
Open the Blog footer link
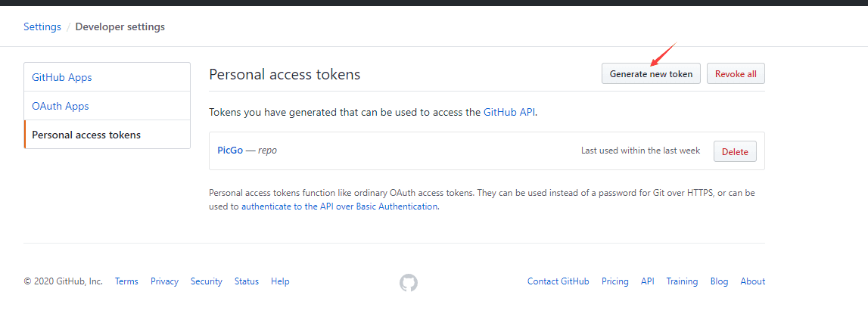(719, 281)
